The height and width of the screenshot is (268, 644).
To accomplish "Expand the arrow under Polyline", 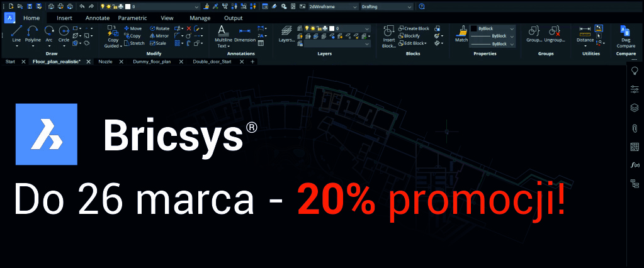I will 33,46.
